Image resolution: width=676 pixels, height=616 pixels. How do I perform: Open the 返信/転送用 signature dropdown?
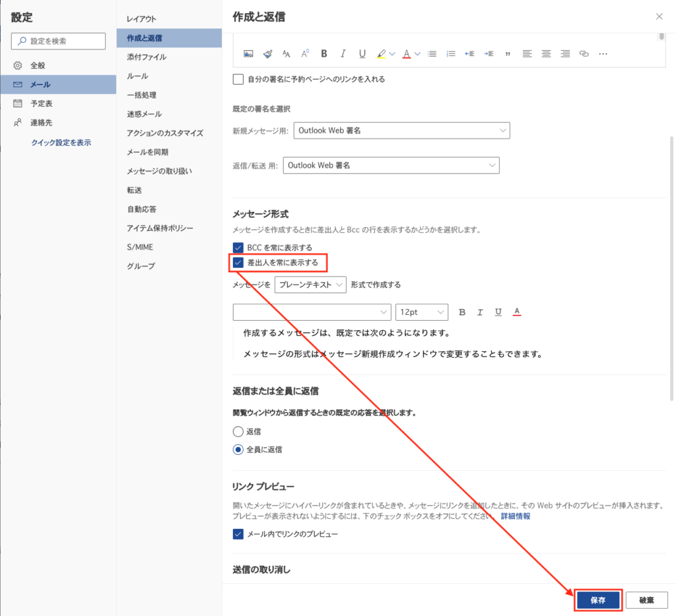click(391, 165)
